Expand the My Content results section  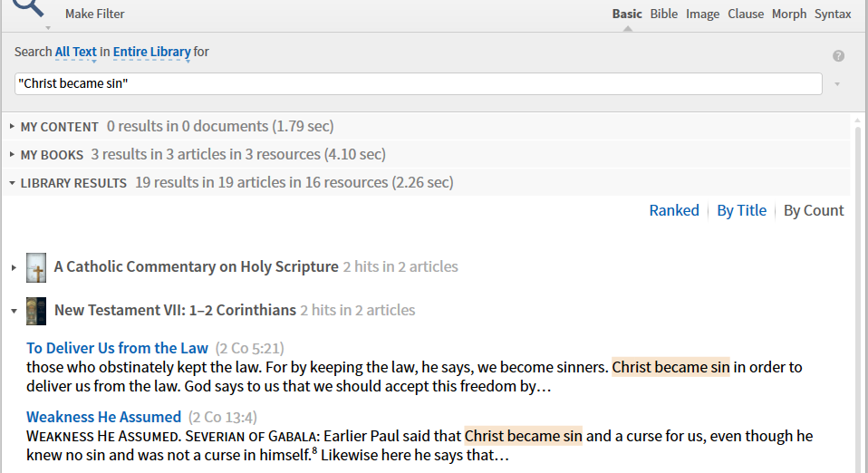(x=13, y=127)
